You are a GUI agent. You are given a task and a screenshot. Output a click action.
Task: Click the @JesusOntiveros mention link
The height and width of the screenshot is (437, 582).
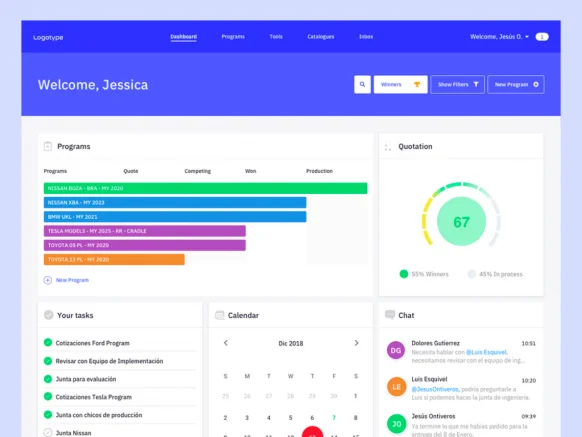435,389
